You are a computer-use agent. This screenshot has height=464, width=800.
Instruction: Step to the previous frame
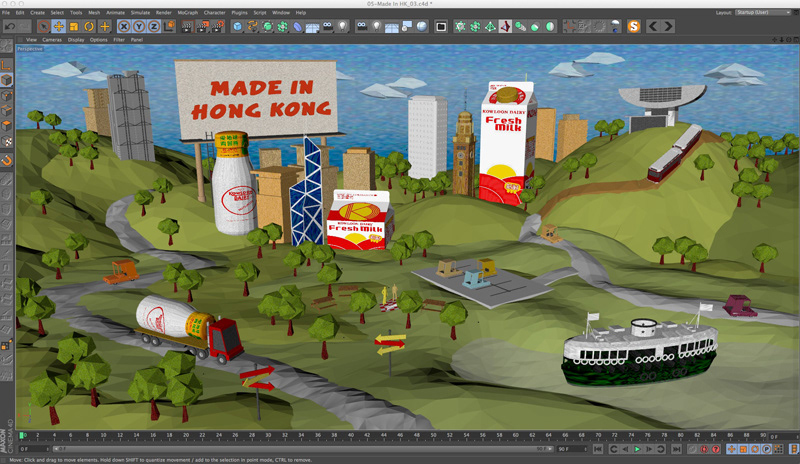tap(625, 449)
